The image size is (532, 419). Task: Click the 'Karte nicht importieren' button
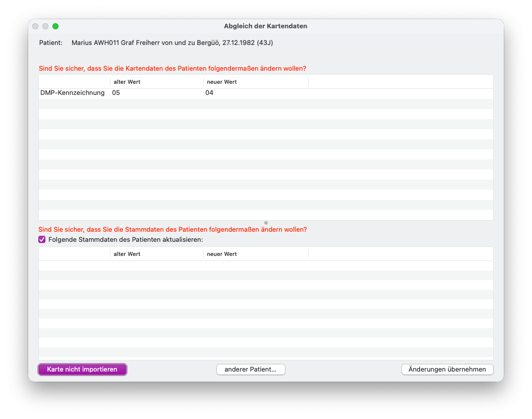click(82, 370)
